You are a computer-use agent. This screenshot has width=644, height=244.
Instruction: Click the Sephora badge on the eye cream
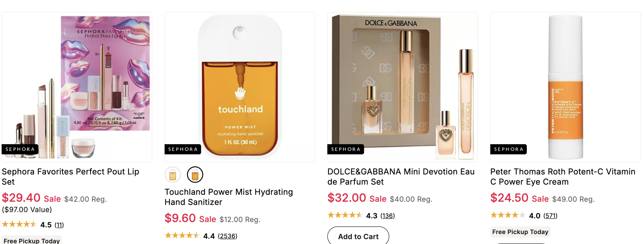[x=508, y=149]
